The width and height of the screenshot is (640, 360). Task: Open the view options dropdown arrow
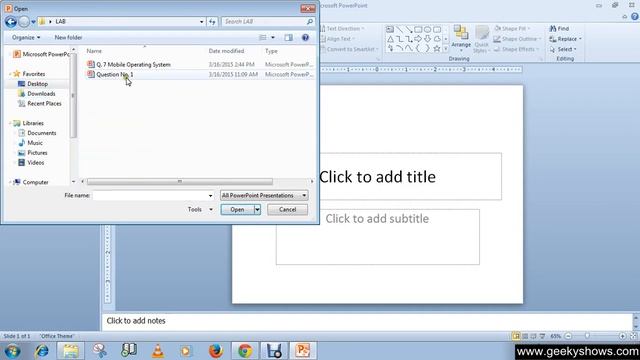273,38
